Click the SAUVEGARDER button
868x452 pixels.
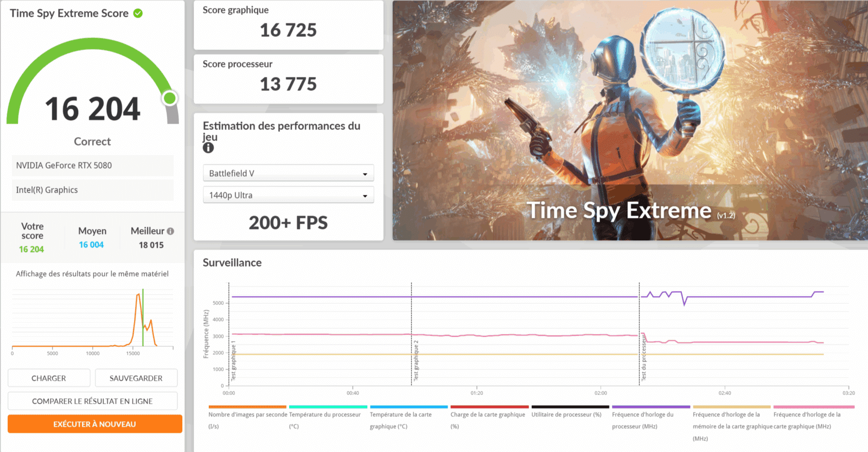click(x=136, y=378)
